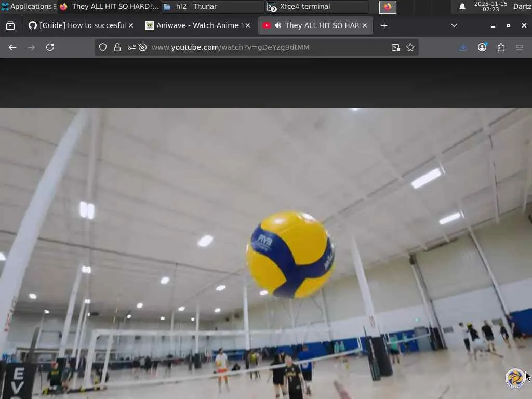Close the YouTube video tab
The height and width of the screenshot is (399, 532).
tap(365, 25)
